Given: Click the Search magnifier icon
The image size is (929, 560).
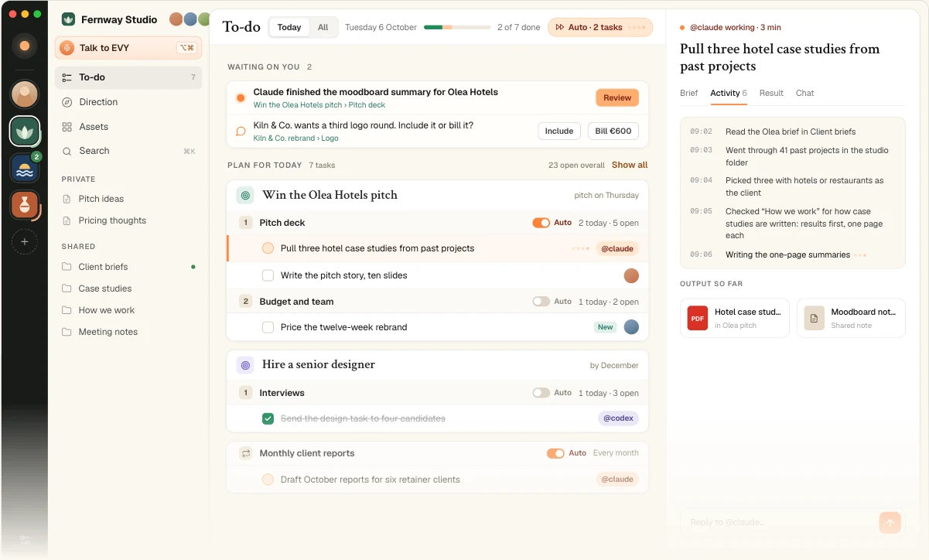Looking at the screenshot, I should coord(67,151).
